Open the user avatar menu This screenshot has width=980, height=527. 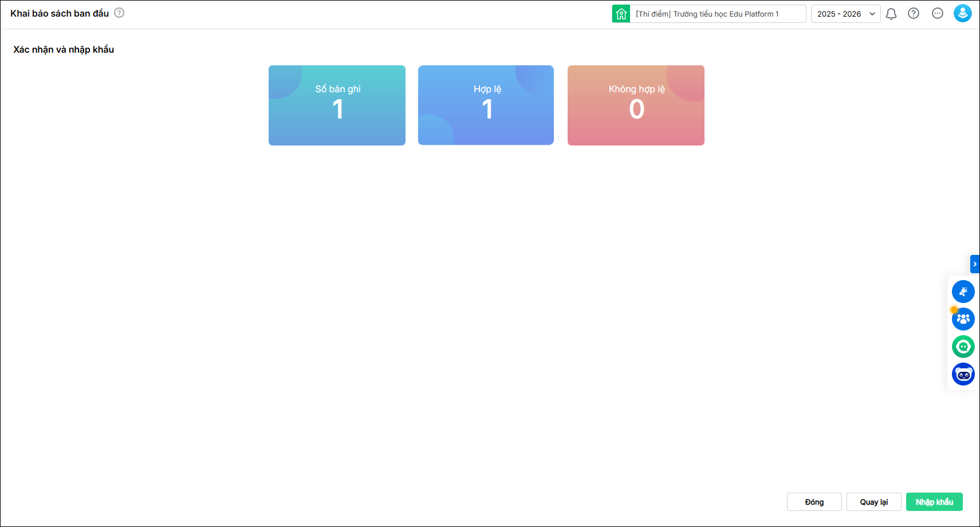click(962, 13)
